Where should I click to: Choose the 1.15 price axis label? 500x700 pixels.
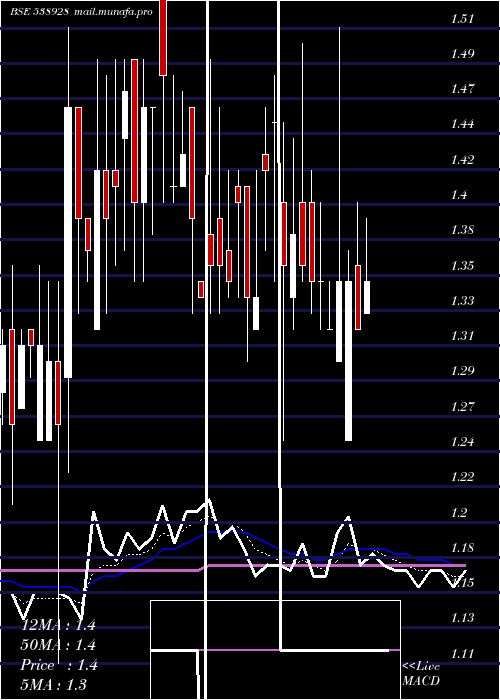[462, 583]
